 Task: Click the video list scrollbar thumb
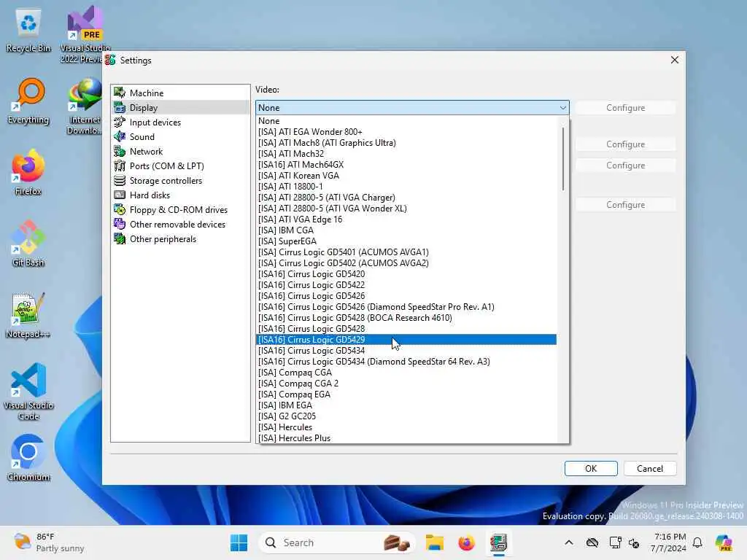tap(563, 159)
